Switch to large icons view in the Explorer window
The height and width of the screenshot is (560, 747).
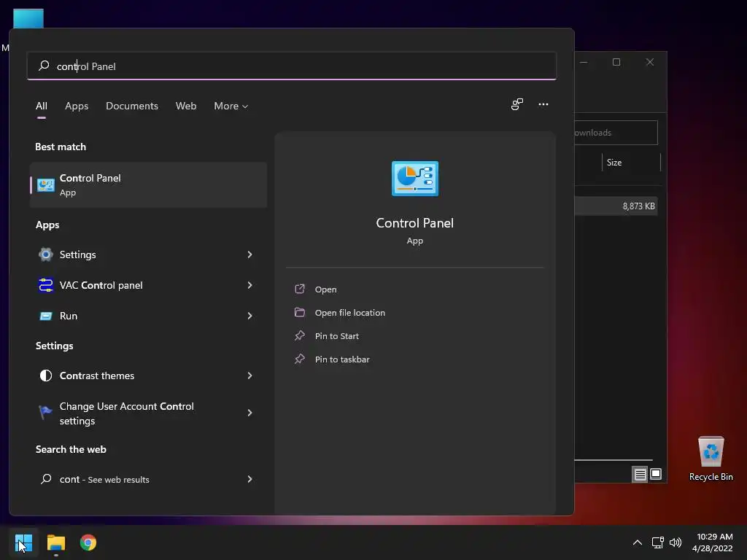[x=656, y=474]
